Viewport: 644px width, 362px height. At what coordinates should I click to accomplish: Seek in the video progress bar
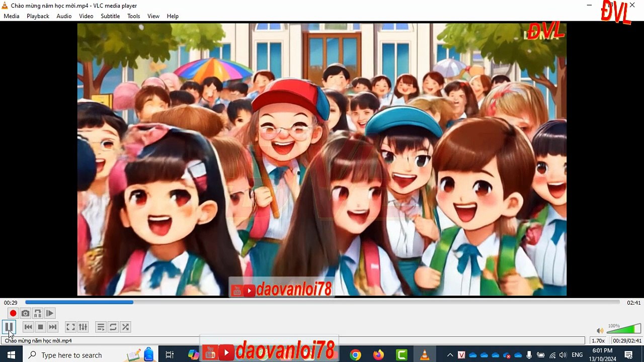pyautogui.click(x=322, y=302)
